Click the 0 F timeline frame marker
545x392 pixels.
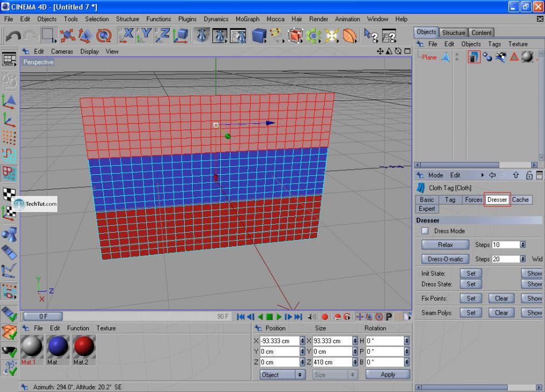point(43,317)
